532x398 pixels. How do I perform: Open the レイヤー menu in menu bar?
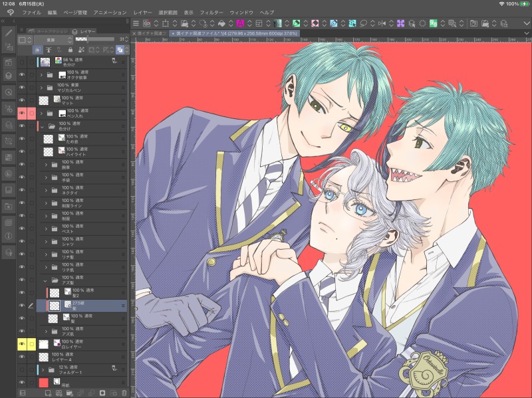(142, 13)
